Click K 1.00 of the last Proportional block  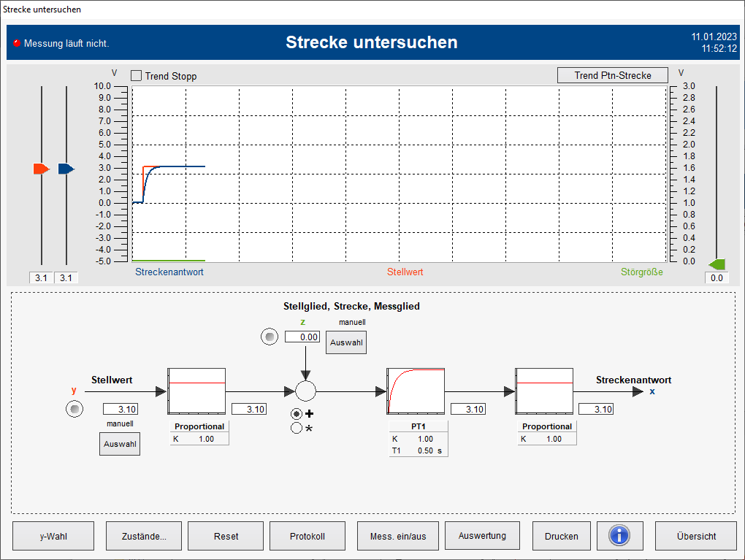pos(554,439)
